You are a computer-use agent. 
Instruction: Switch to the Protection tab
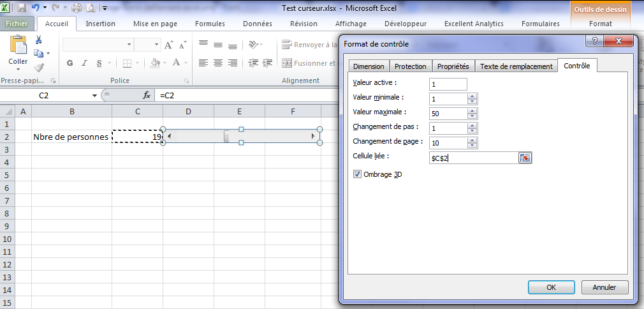(x=410, y=66)
